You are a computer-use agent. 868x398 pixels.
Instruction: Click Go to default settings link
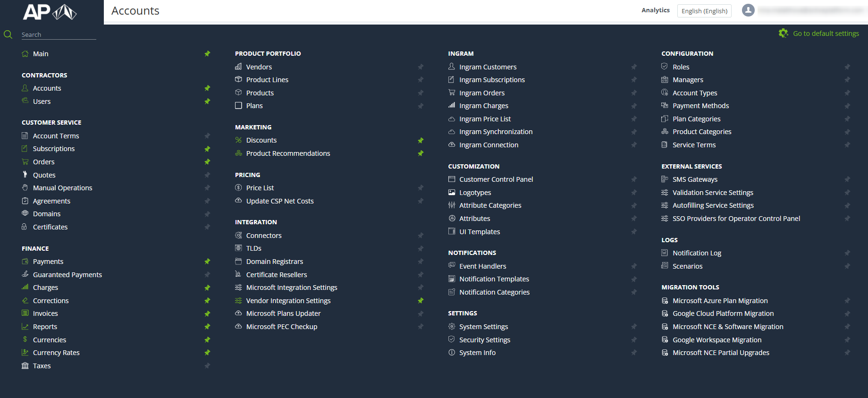826,34
